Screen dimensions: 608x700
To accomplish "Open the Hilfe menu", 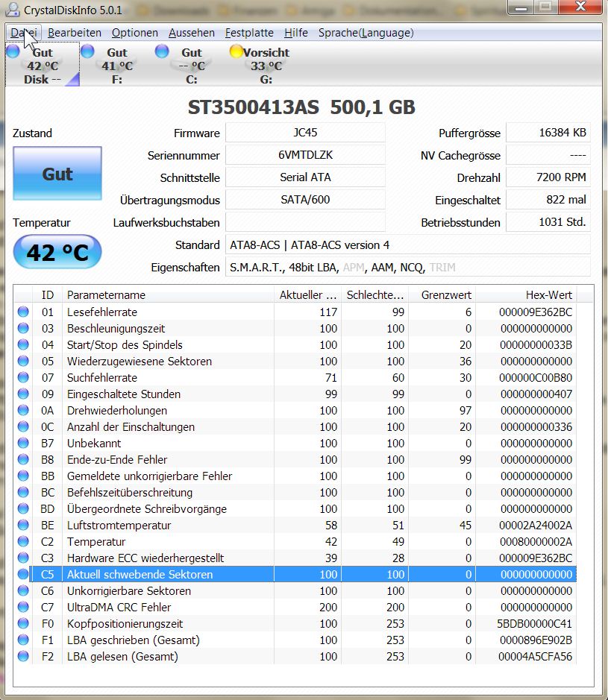I will 295,33.
